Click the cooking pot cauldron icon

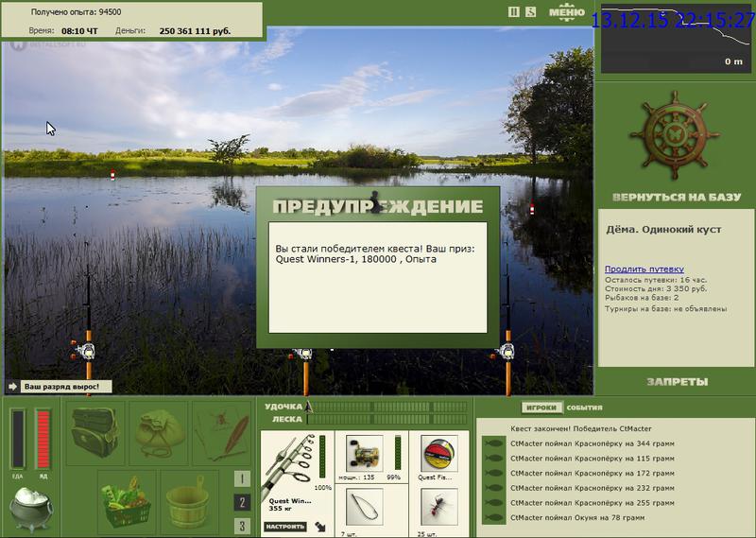(31, 508)
